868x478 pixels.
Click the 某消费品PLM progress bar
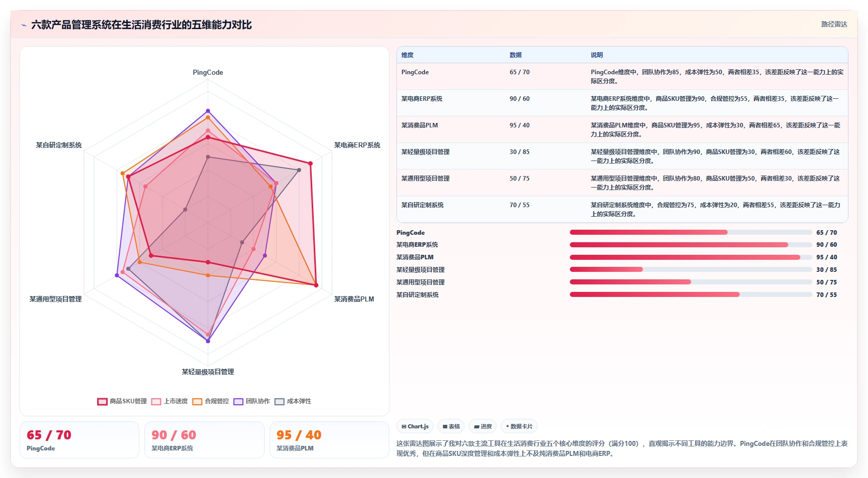click(691, 257)
